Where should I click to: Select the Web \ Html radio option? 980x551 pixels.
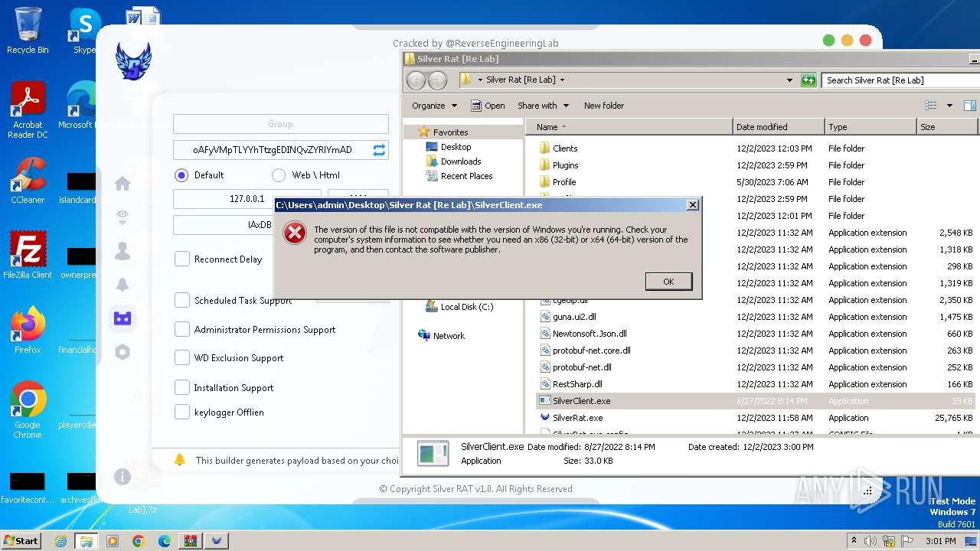coord(279,175)
